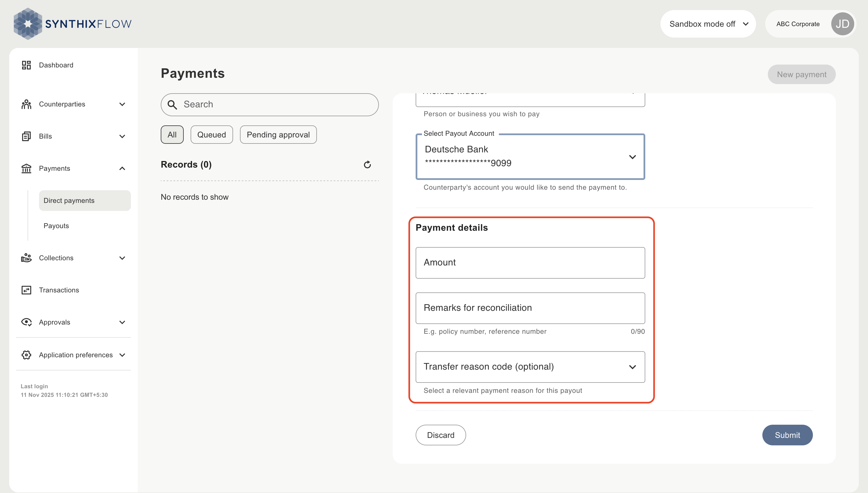Click 'E.g. policy number, reference number' hint
Image resolution: width=868 pixels, height=493 pixels.
point(485,331)
